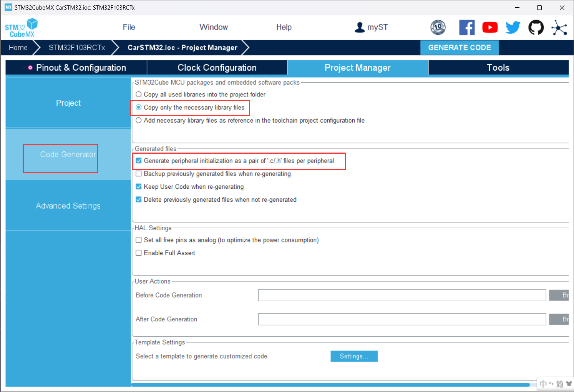This screenshot has height=392, width=574.
Task: Minimize the STM32CubeMX window
Action: pyautogui.click(x=517, y=8)
